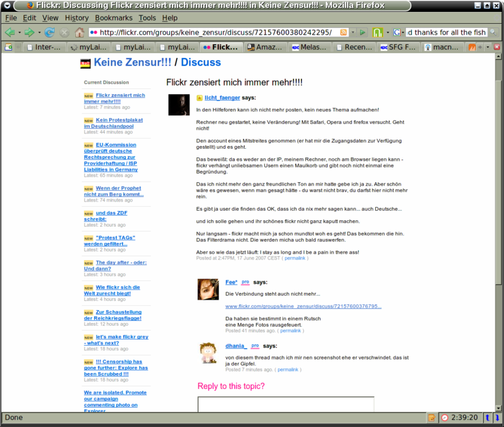Open the Fee* username link
The height and width of the screenshot is (427, 504).
click(231, 282)
